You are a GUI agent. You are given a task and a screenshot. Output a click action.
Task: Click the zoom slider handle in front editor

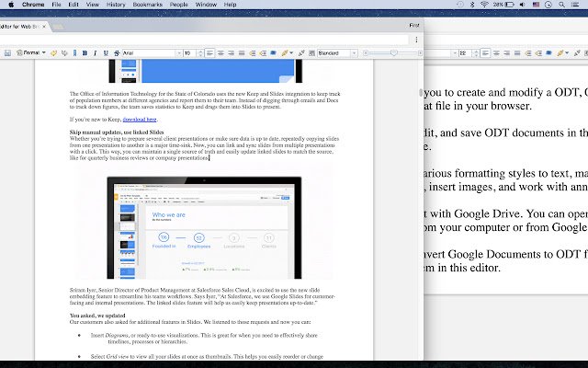tap(393, 53)
